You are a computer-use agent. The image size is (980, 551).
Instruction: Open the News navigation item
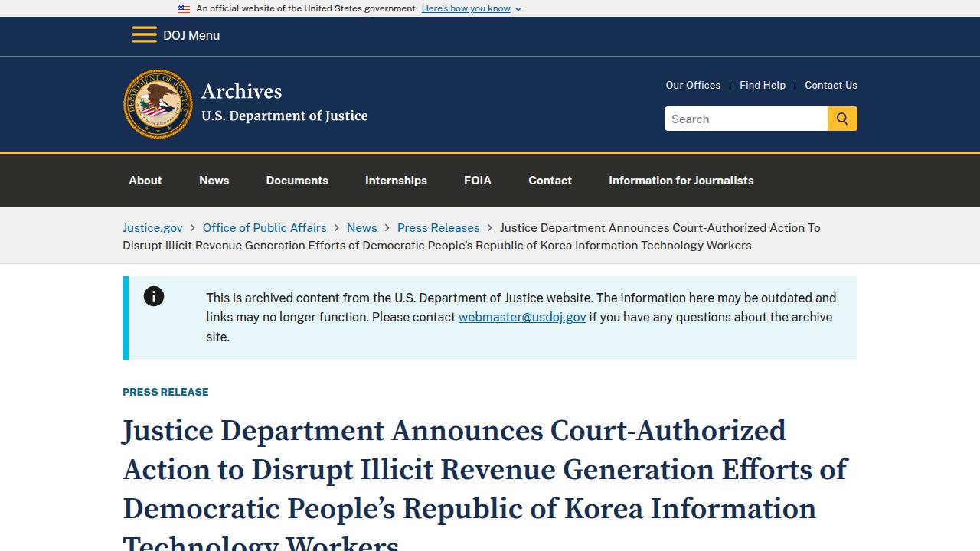tap(214, 181)
